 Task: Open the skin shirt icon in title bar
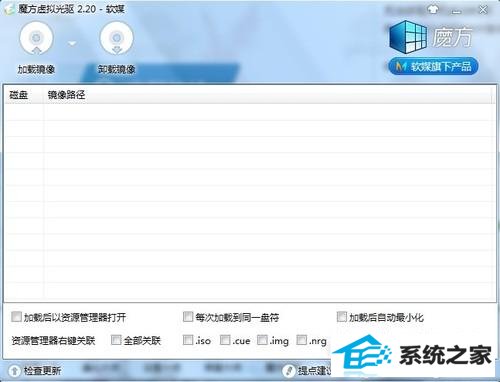(x=433, y=9)
